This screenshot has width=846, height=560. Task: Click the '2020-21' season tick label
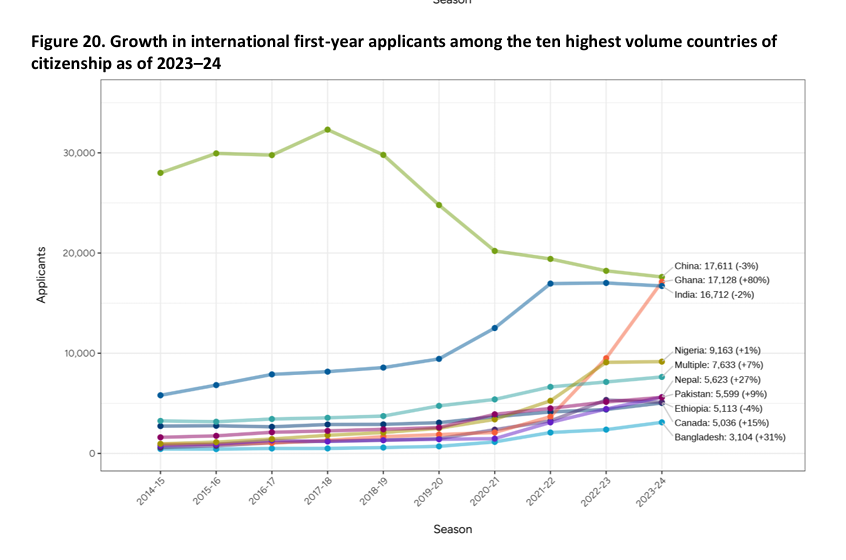click(x=485, y=491)
